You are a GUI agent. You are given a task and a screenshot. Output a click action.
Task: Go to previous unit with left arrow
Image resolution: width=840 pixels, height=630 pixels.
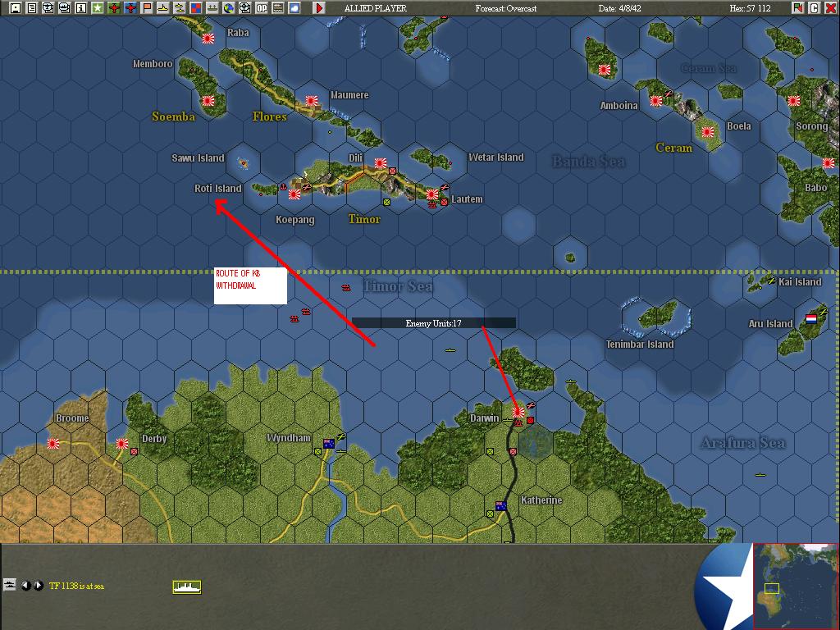[x=25, y=586]
